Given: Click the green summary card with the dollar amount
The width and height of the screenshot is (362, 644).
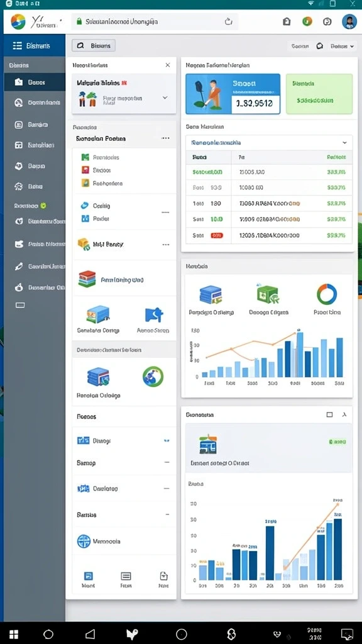Looking at the screenshot, I should pyautogui.click(x=319, y=94).
